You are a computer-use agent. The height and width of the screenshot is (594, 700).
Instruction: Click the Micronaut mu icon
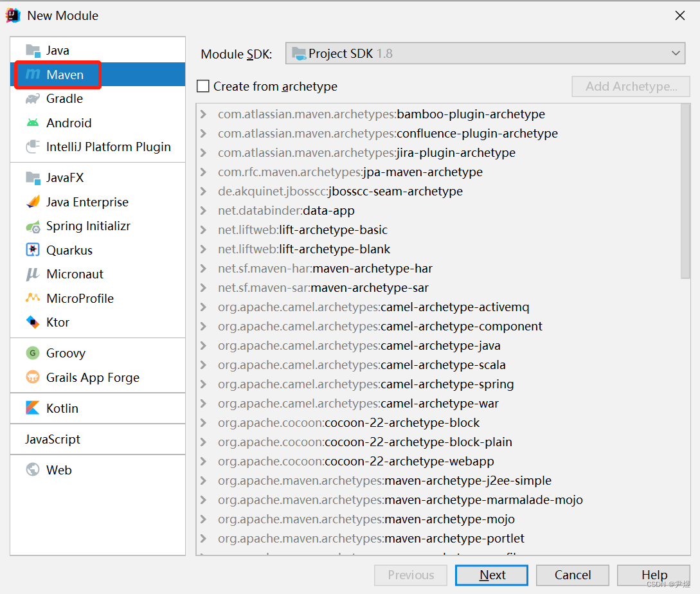coord(33,274)
